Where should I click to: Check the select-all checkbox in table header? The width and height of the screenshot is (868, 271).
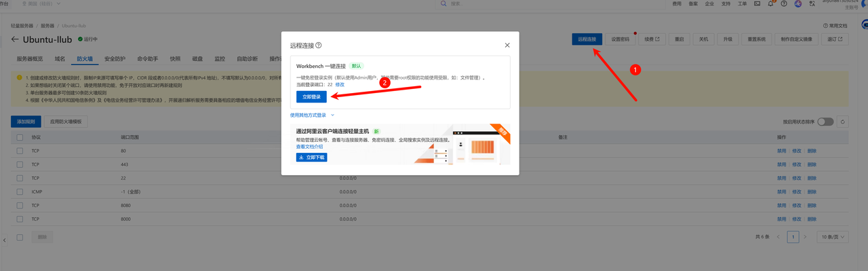[x=20, y=137]
